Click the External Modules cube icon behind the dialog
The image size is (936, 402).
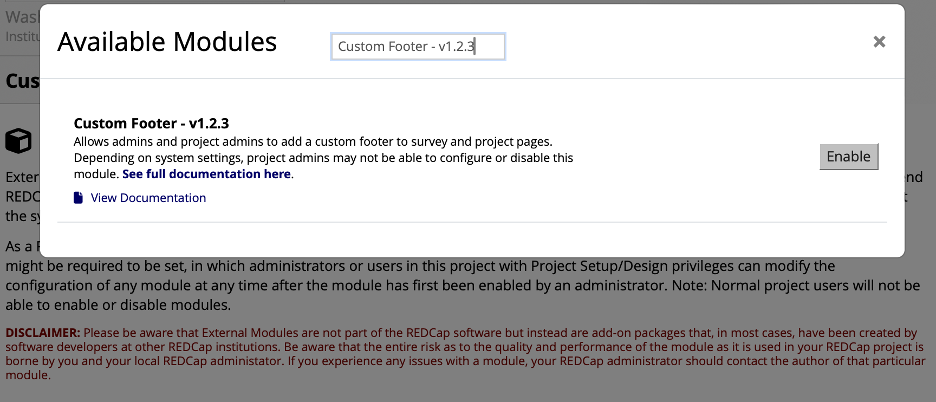pyautogui.click(x=19, y=141)
